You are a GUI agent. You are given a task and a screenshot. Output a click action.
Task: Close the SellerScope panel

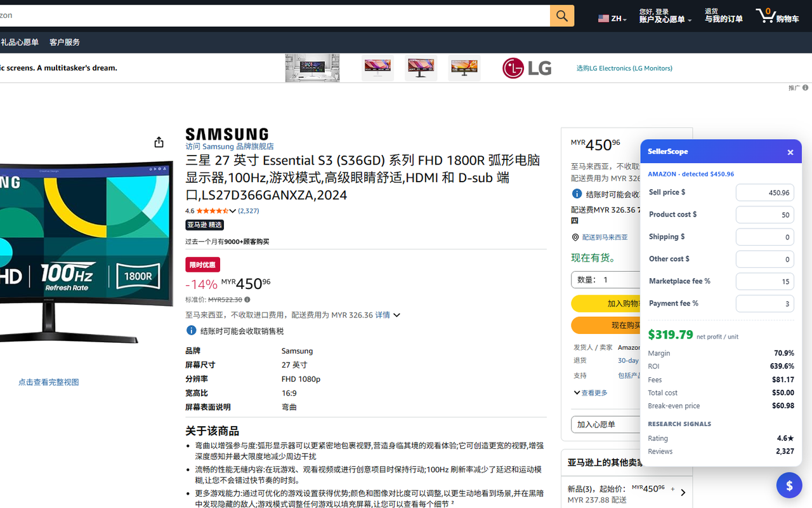tap(790, 152)
